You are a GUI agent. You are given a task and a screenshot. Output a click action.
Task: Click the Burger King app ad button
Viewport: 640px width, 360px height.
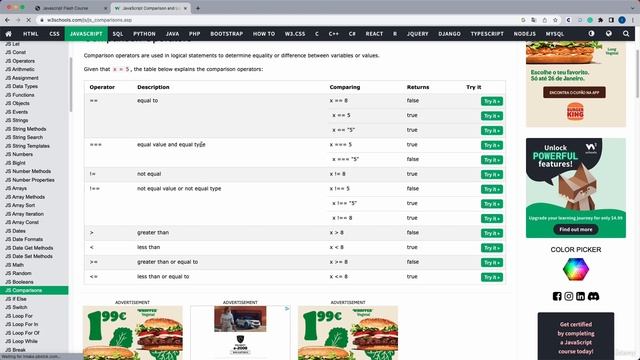point(574,93)
